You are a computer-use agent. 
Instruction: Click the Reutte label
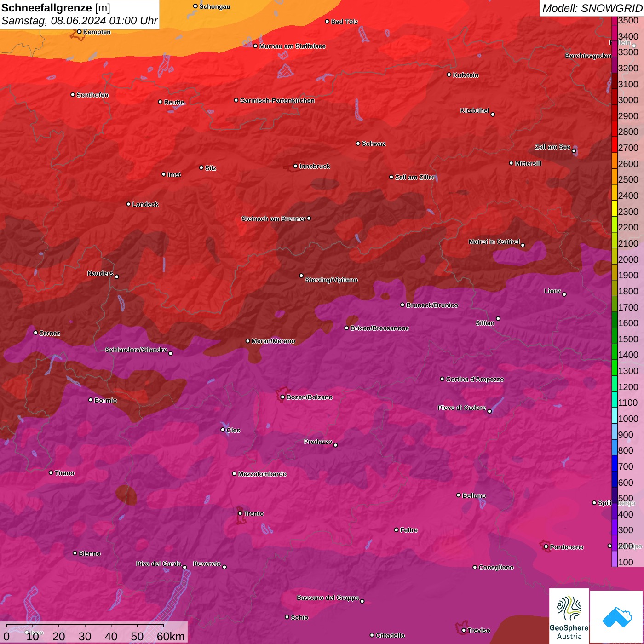click(174, 102)
